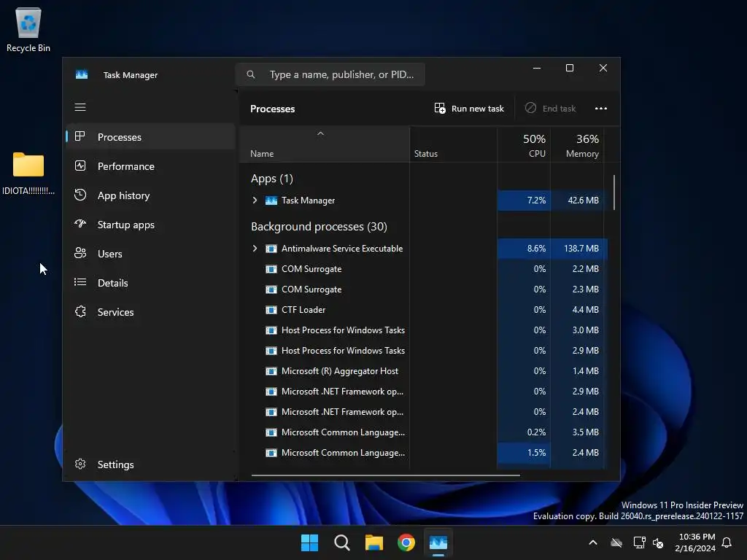Open the hamburger navigation menu
This screenshot has height=560, width=747.
click(80, 107)
